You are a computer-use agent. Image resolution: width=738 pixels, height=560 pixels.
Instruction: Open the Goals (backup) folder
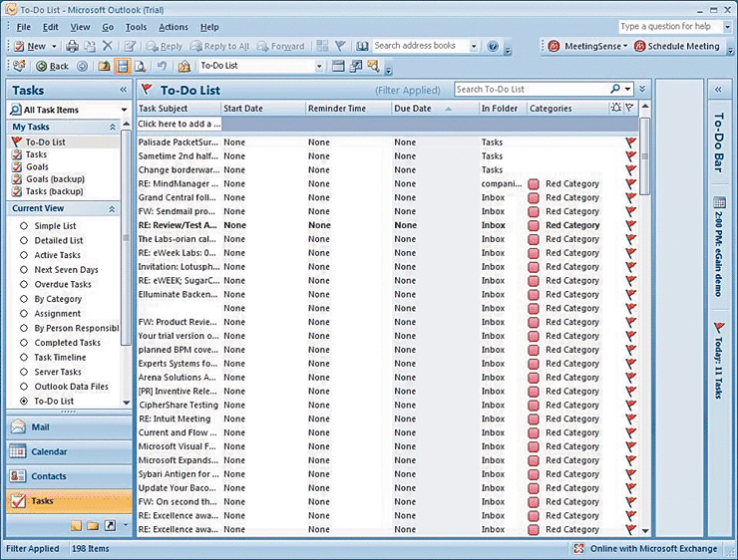[x=55, y=179]
